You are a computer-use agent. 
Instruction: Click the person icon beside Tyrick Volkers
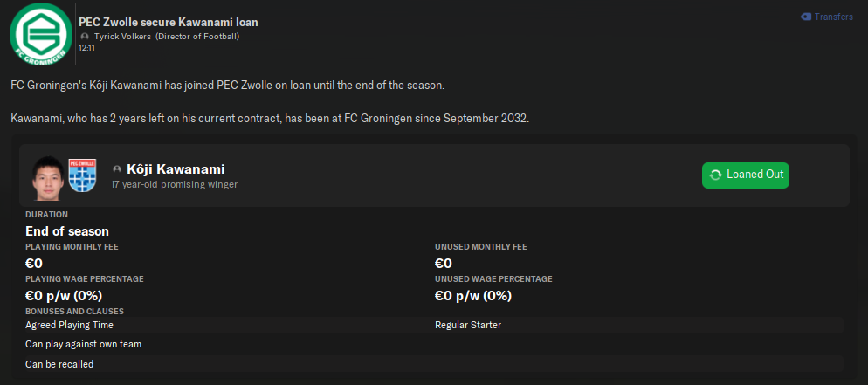pos(85,37)
